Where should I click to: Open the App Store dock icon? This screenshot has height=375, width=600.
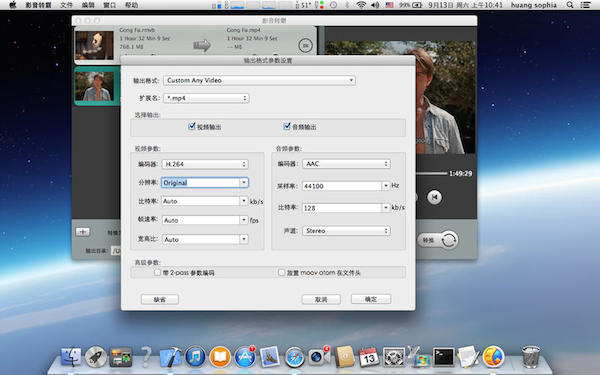pos(245,357)
